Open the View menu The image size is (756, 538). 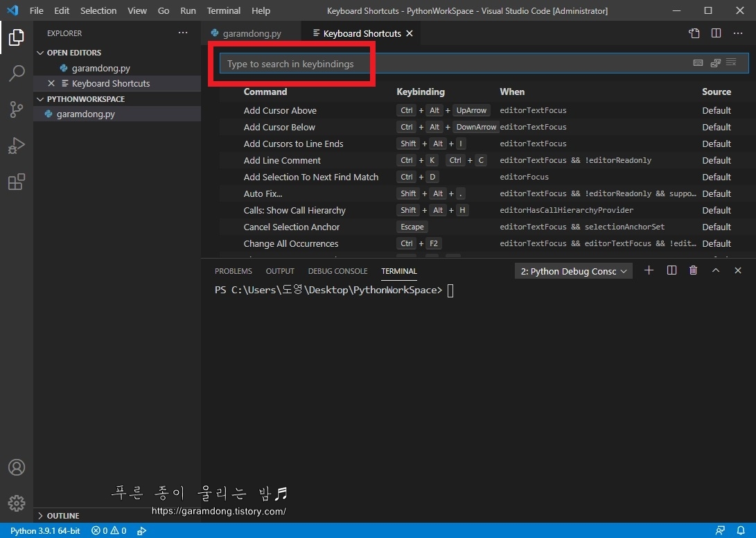[x=137, y=10]
